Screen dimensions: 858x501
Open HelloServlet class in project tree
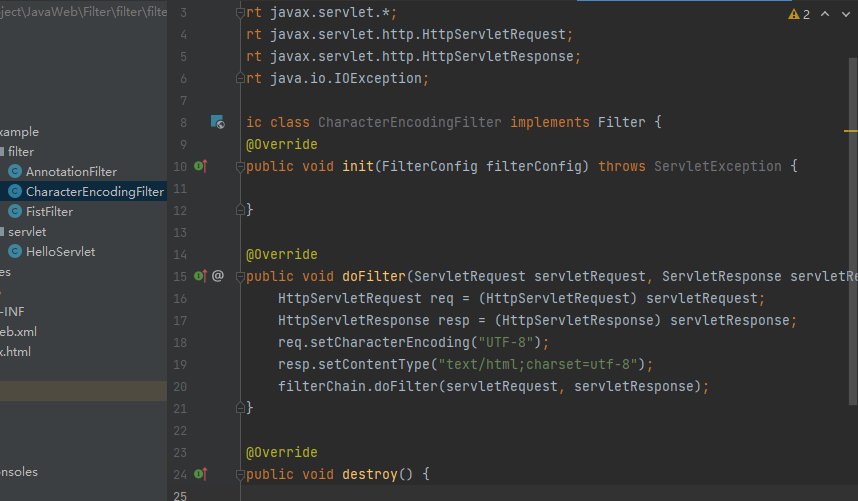pyautogui.click(x=60, y=251)
